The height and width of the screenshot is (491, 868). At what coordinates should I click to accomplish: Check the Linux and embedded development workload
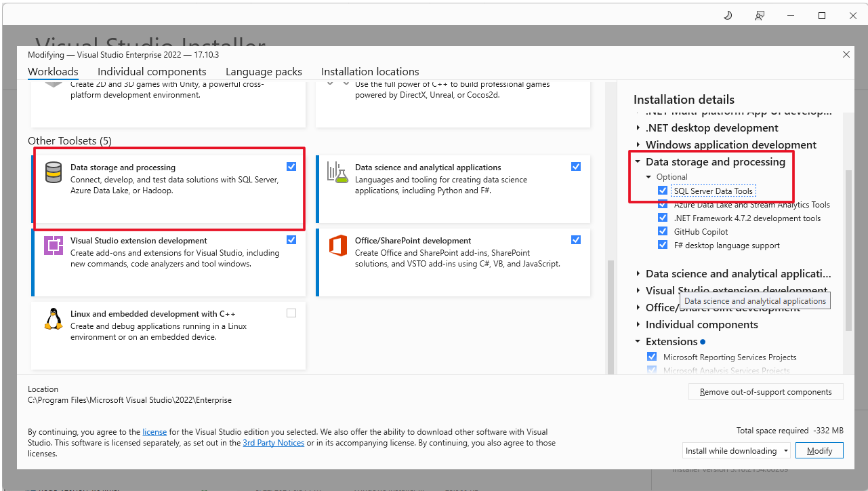(291, 313)
